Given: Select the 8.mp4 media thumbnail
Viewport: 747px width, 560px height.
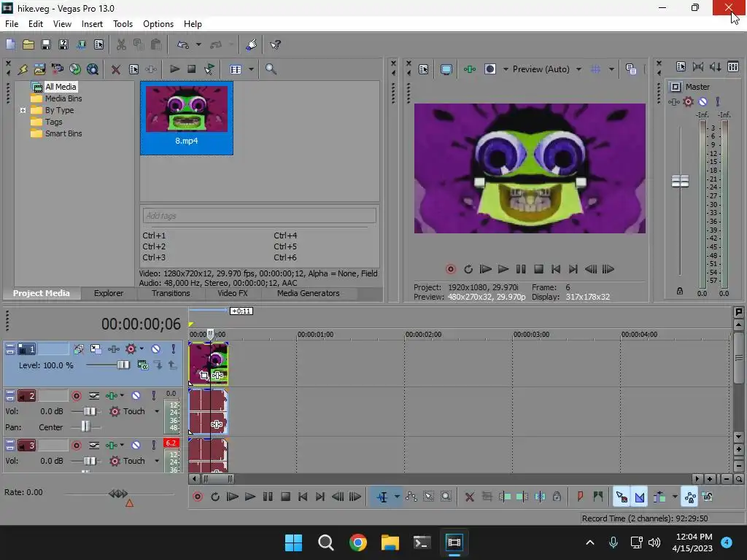Looking at the screenshot, I should pyautogui.click(x=187, y=117).
